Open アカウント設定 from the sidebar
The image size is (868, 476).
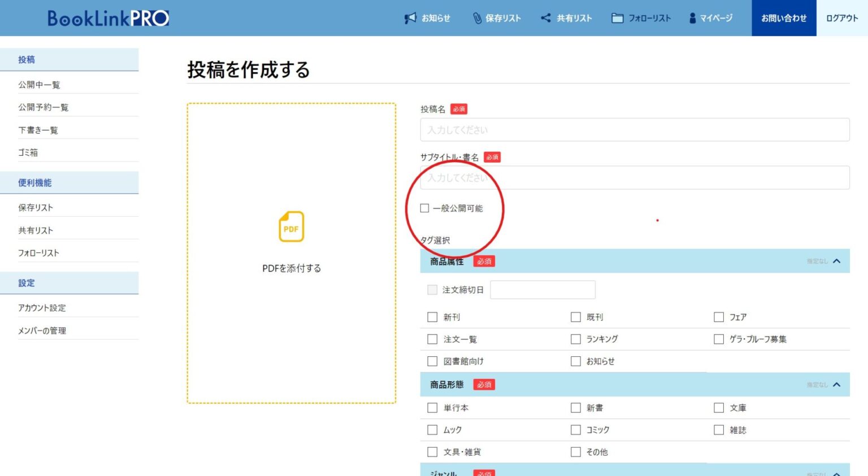click(42, 308)
